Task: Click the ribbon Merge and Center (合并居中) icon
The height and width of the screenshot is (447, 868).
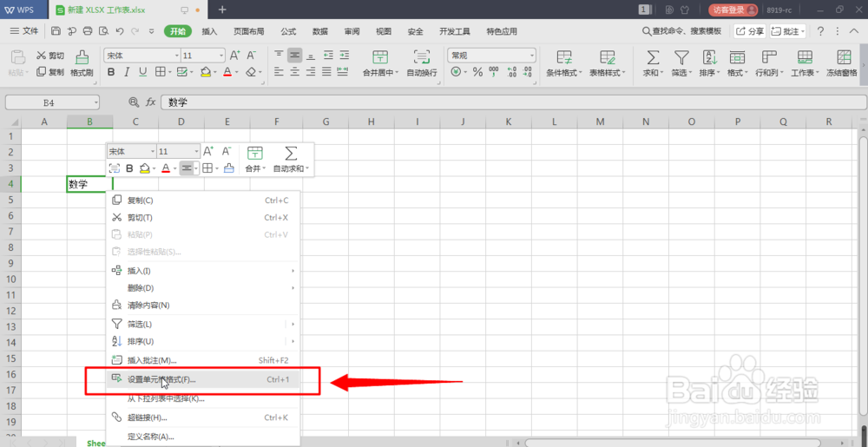Action: coord(380,57)
